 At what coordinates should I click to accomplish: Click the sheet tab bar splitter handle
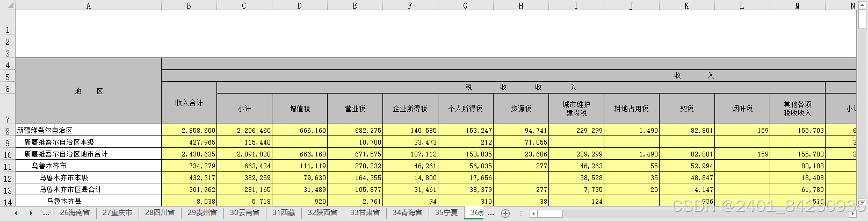click(x=521, y=213)
